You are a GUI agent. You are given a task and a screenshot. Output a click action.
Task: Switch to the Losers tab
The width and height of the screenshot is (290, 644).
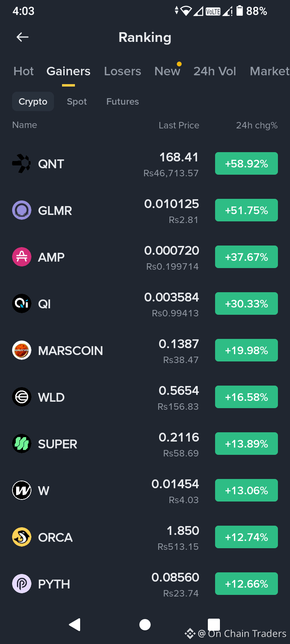pyautogui.click(x=122, y=71)
